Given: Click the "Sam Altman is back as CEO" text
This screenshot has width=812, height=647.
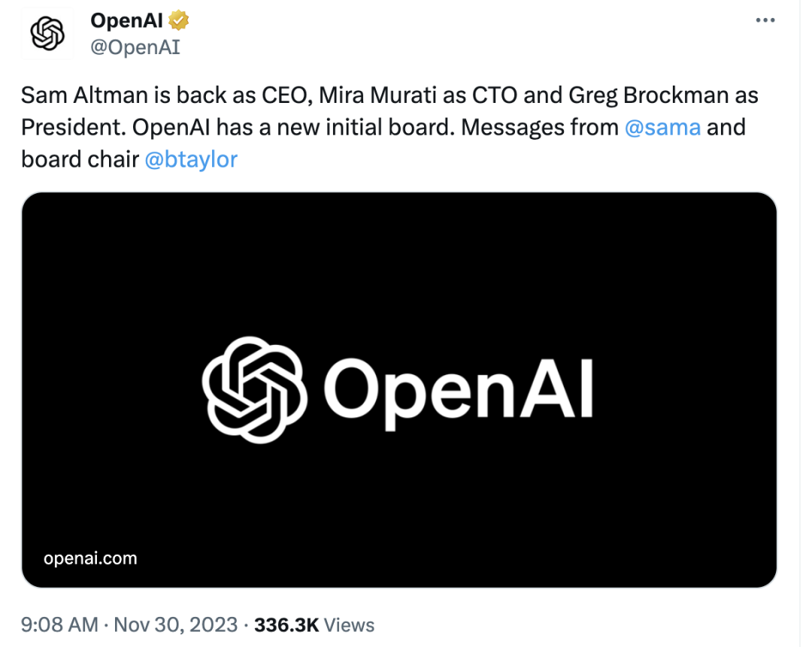Looking at the screenshot, I should 167,95.
